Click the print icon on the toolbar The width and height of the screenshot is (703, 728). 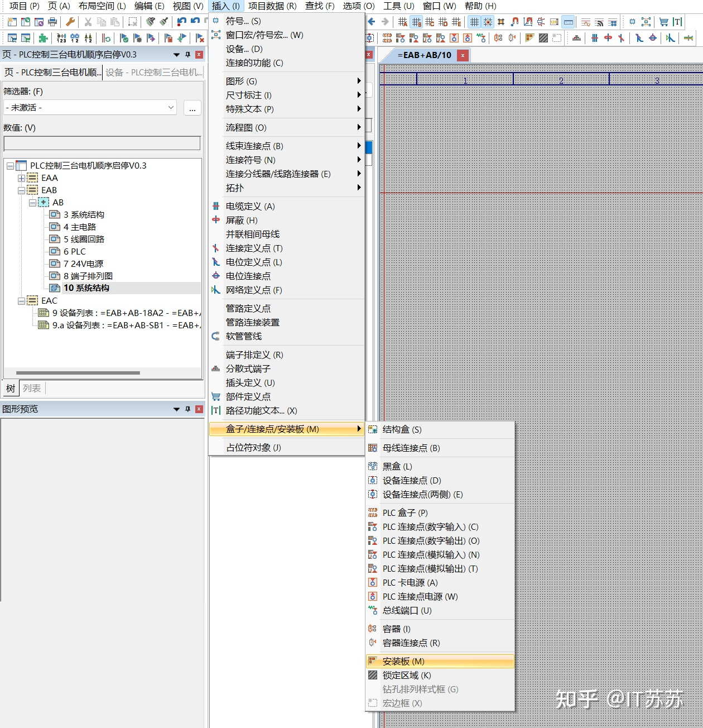tap(52, 22)
